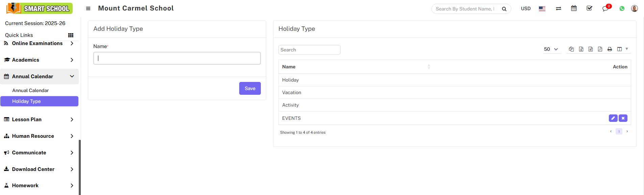Copy the table records
This screenshot has height=195, width=644.
pos(571,49)
